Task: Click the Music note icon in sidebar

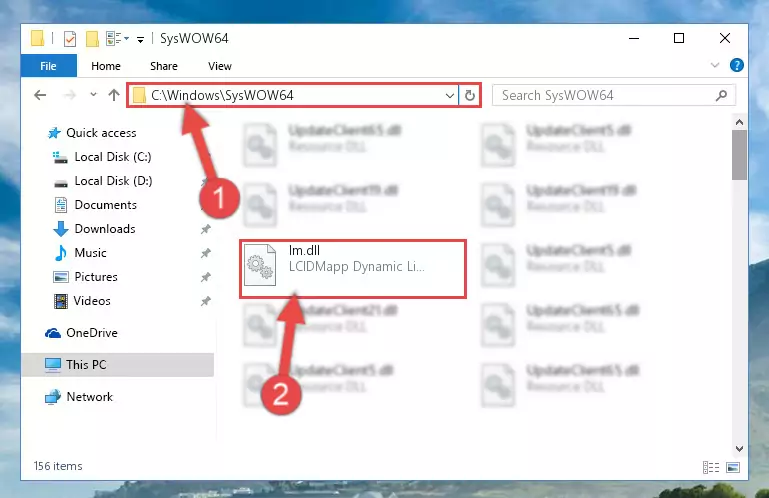Action: (x=61, y=253)
